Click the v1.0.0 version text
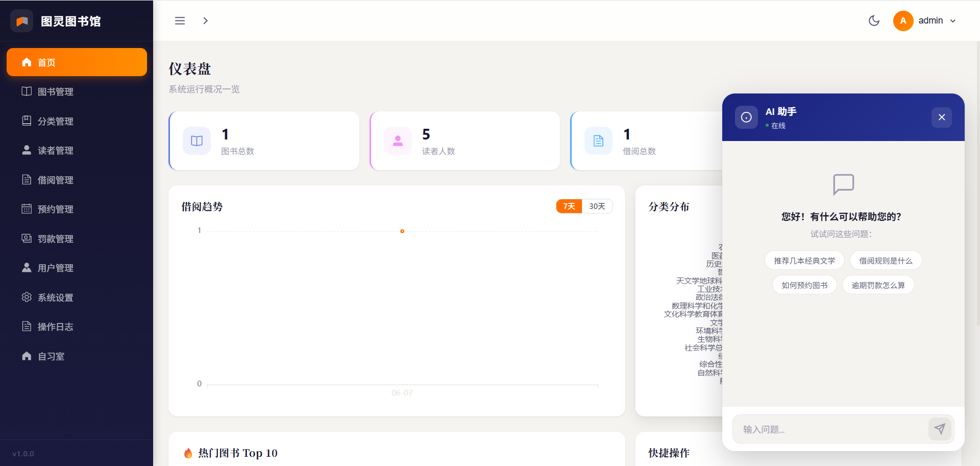 coord(23,454)
